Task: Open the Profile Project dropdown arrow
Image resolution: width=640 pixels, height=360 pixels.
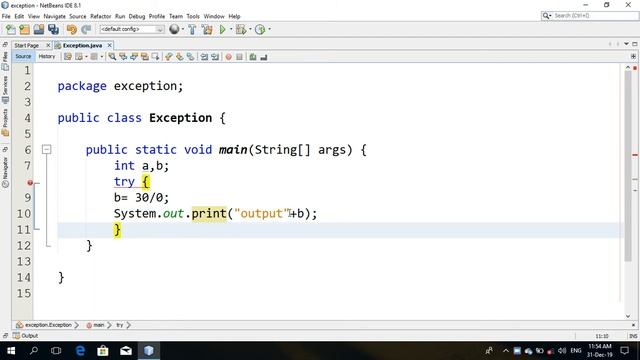Action: (x=269, y=29)
